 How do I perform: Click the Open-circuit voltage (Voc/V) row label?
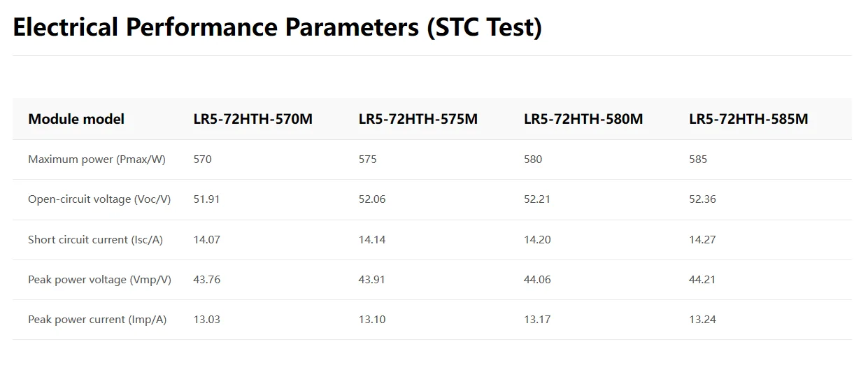point(99,199)
